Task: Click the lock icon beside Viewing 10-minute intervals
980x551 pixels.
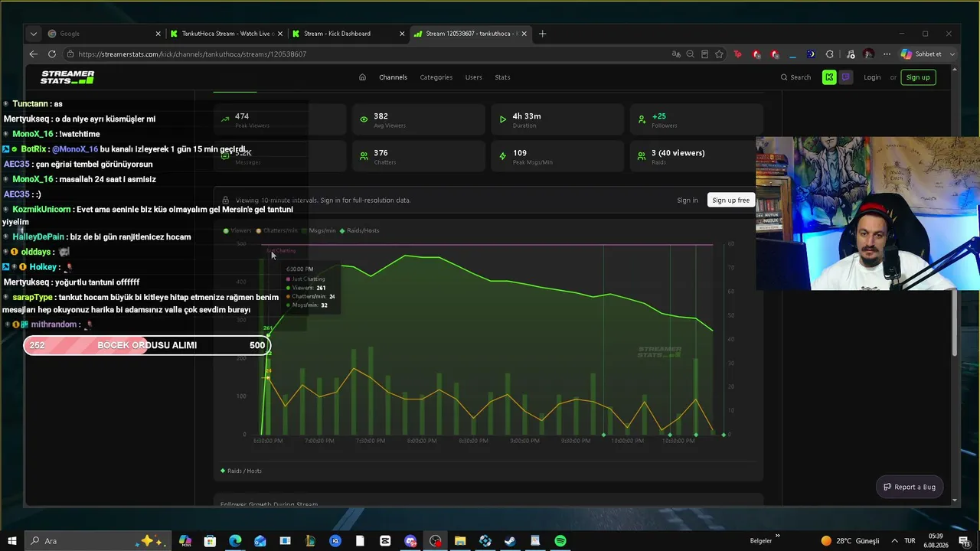Action: [x=225, y=201]
